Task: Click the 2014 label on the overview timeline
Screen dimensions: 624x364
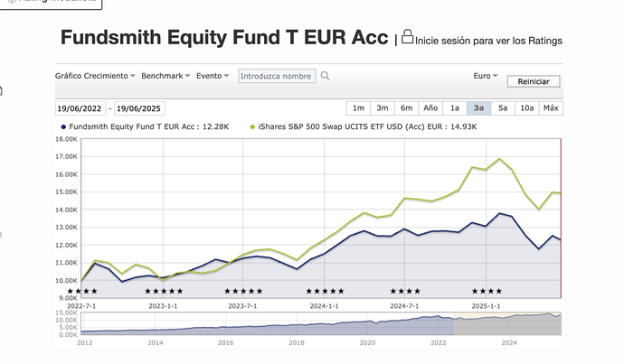Action: click(x=156, y=342)
